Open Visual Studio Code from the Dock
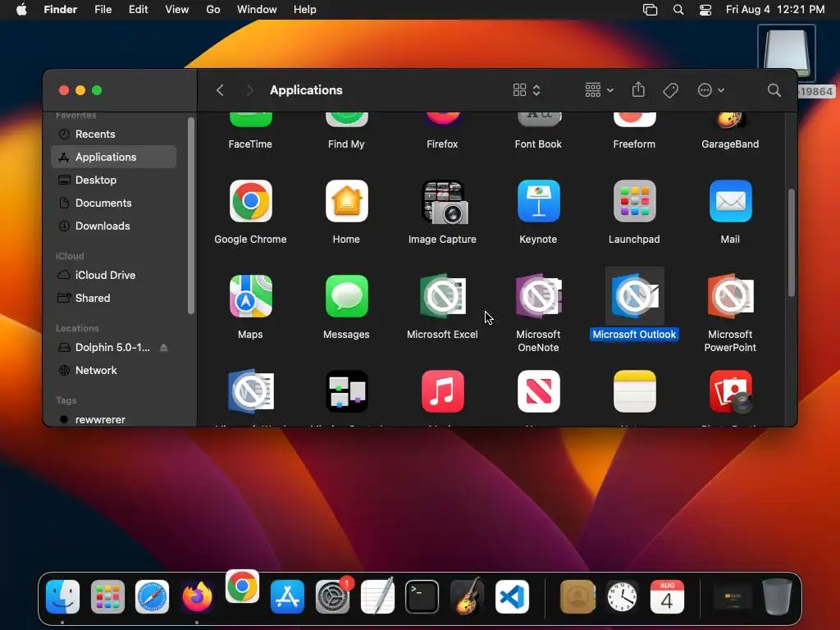Viewport: 840px width, 630px height. click(512, 596)
